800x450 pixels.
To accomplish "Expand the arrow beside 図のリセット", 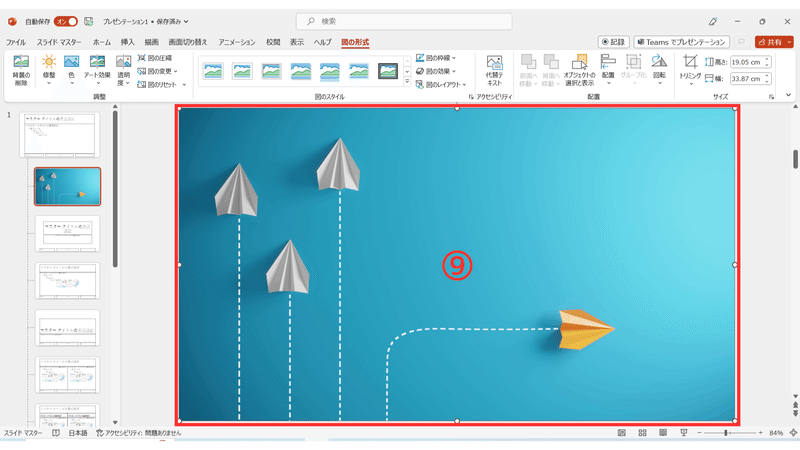I will tap(184, 85).
